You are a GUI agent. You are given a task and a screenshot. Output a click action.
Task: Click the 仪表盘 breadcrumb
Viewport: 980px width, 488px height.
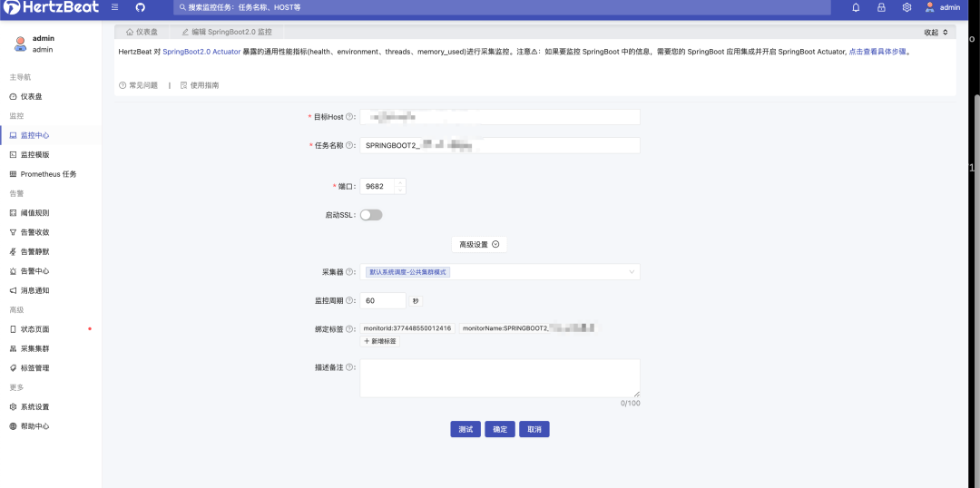click(142, 32)
